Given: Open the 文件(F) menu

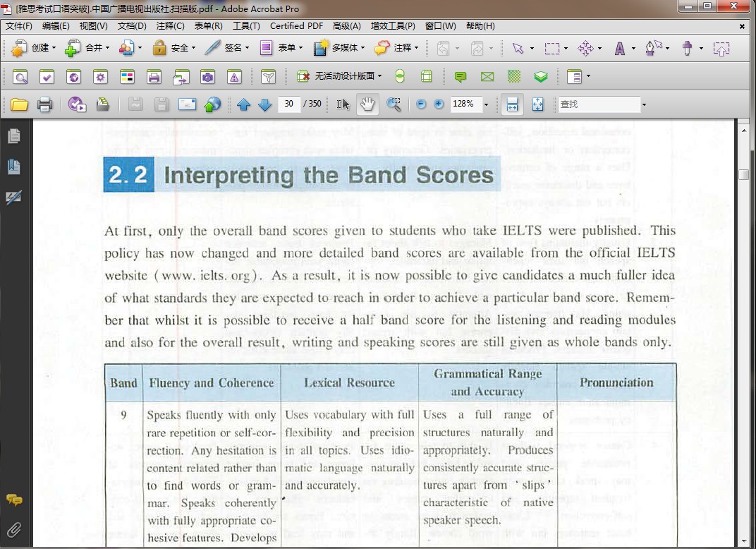Looking at the screenshot, I should [x=19, y=26].
